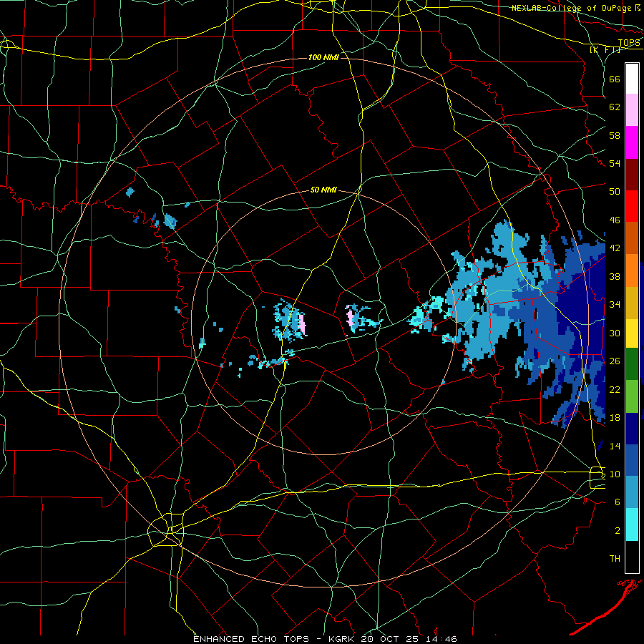Image resolution: width=644 pixels, height=644 pixels.
Task: Select the legend value 14
Action: [x=615, y=446]
